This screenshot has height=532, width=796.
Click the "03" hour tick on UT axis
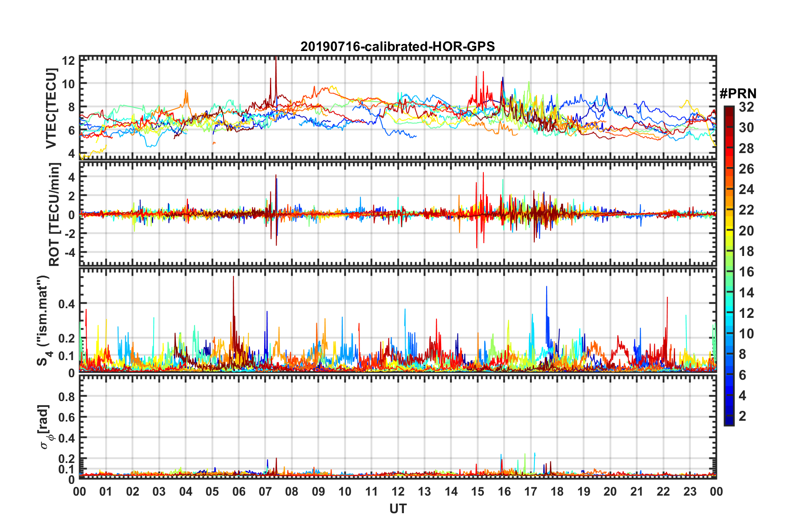(x=159, y=491)
